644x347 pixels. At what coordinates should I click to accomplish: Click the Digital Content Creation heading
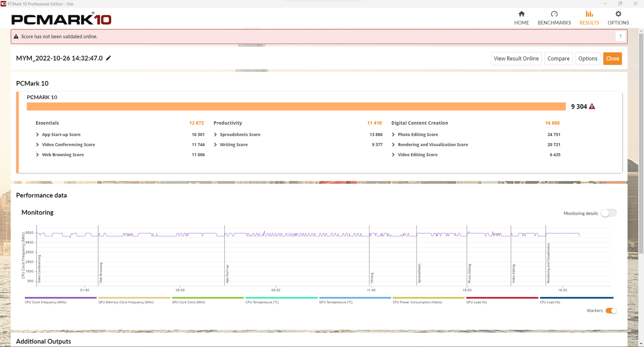pyautogui.click(x=420, y=123)
